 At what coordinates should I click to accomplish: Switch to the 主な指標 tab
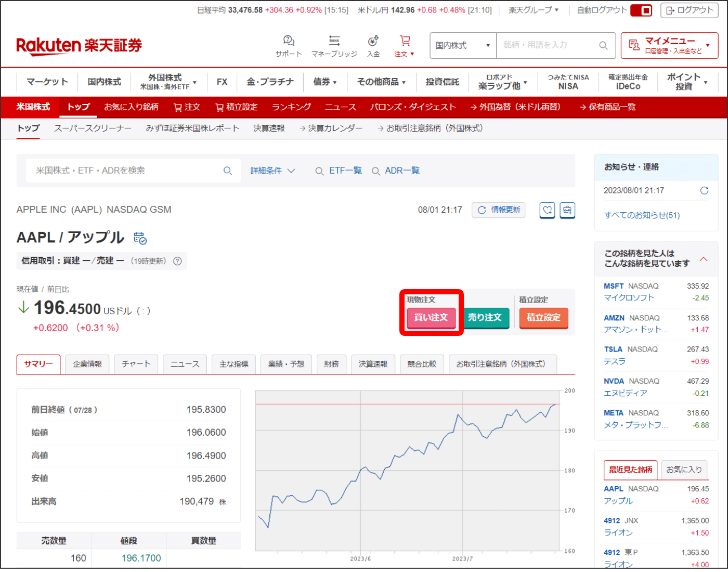tap(234, 365)
